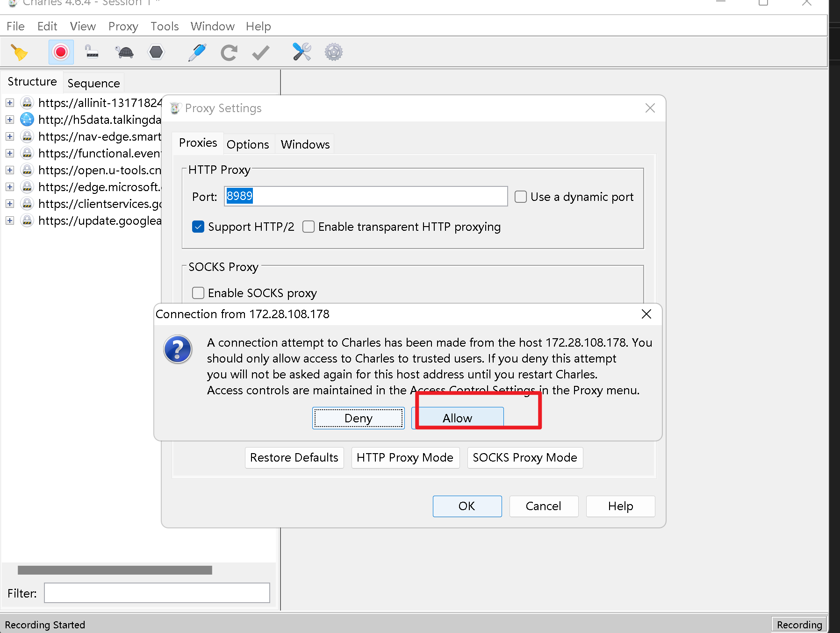The height and width of the screenshot is (633, 840).
Task: Open the Tools menu
Action: pyautogui.click(x=165, y=26)
